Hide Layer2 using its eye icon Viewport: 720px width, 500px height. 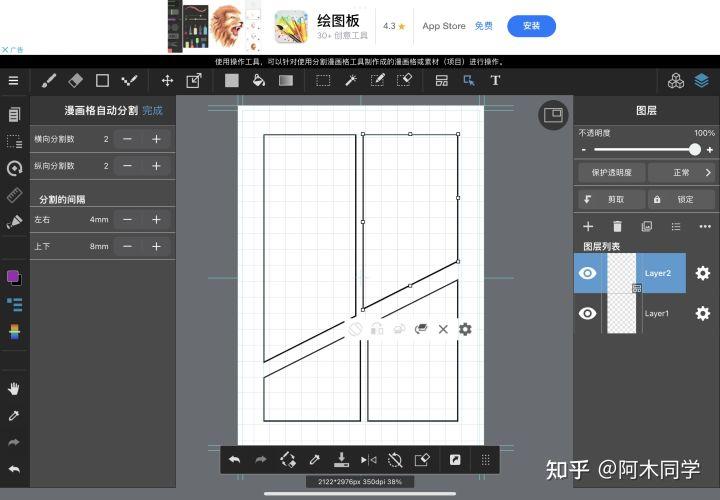pyautogui.click(x=587, y=273)
